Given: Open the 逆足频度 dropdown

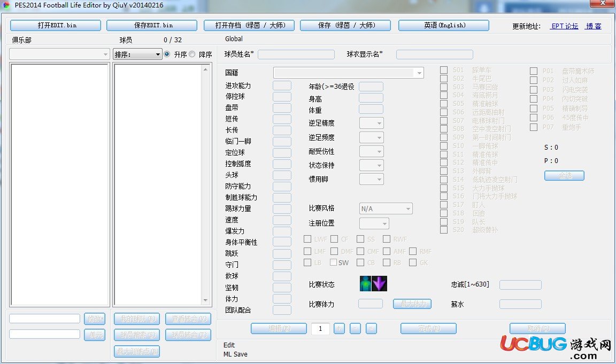Looking at the screenshot, I should click(x=372, y=137).
